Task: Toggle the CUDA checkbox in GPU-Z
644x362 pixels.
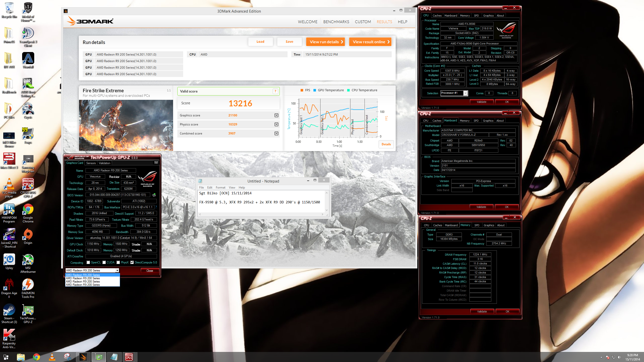Action: 104,262
